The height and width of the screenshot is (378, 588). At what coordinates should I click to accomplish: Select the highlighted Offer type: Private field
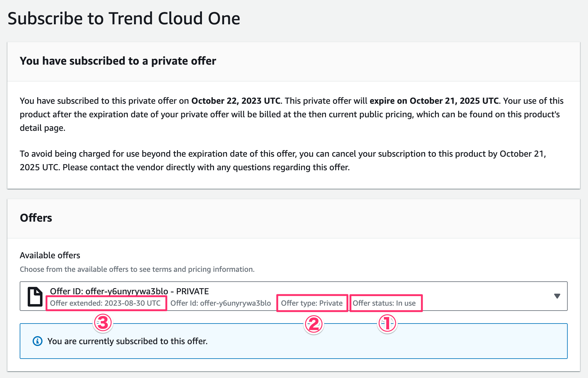tap(312, 303)
